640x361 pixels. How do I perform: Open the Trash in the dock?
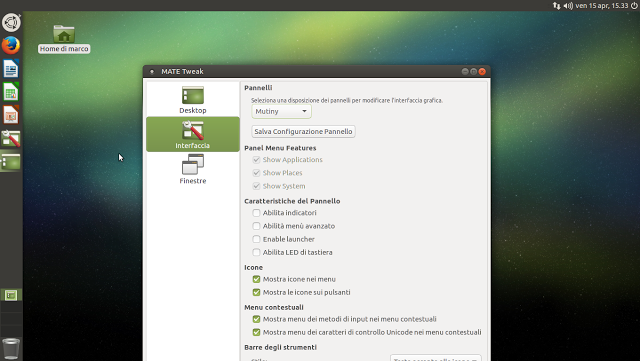click(x=11, y=349)
